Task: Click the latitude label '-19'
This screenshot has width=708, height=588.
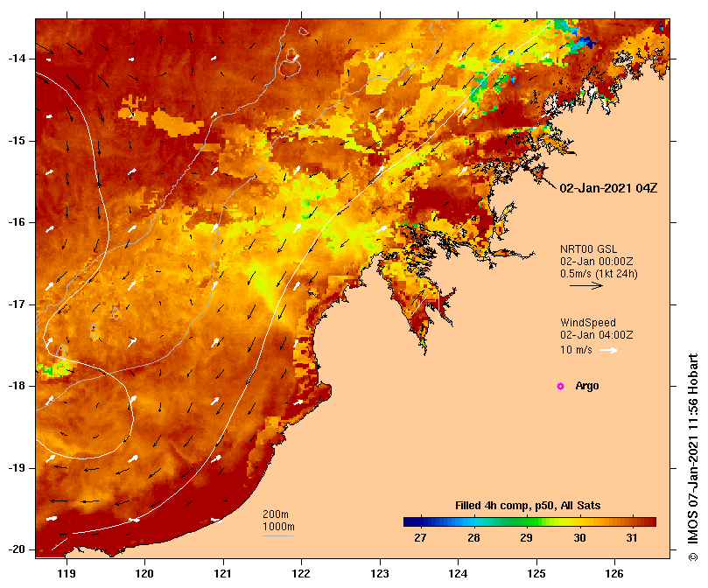Action: pos(17,468)
